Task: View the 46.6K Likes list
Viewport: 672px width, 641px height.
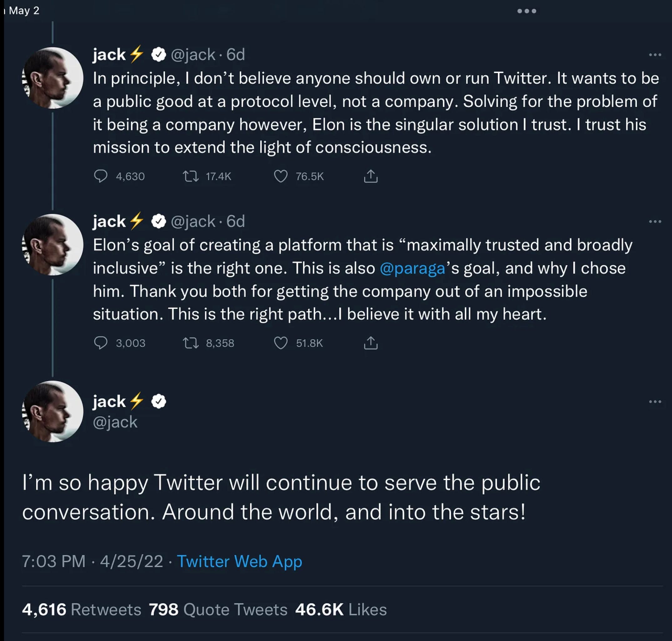Action: click(x=341, y=610)
